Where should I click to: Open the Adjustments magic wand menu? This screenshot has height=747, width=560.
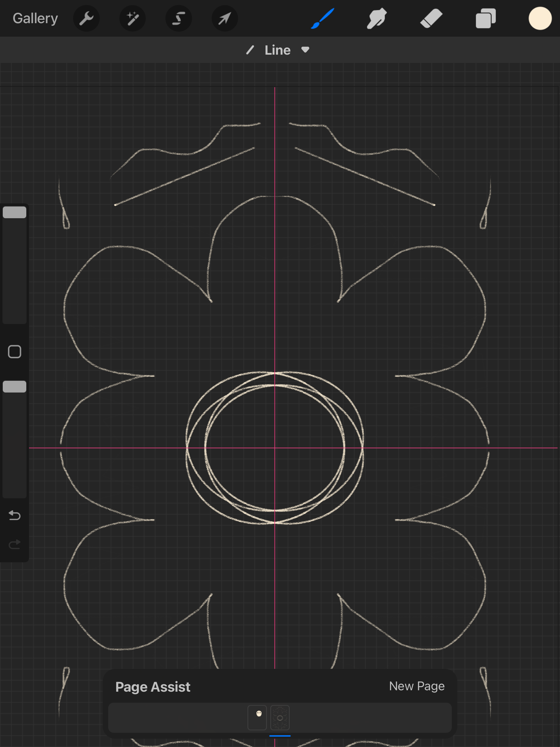tap(132, 18)
